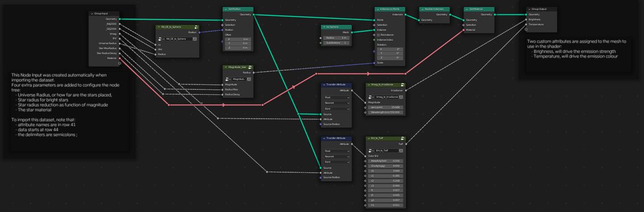
Task: Click Scale input socket of Instance on Points
Action: 374,63
